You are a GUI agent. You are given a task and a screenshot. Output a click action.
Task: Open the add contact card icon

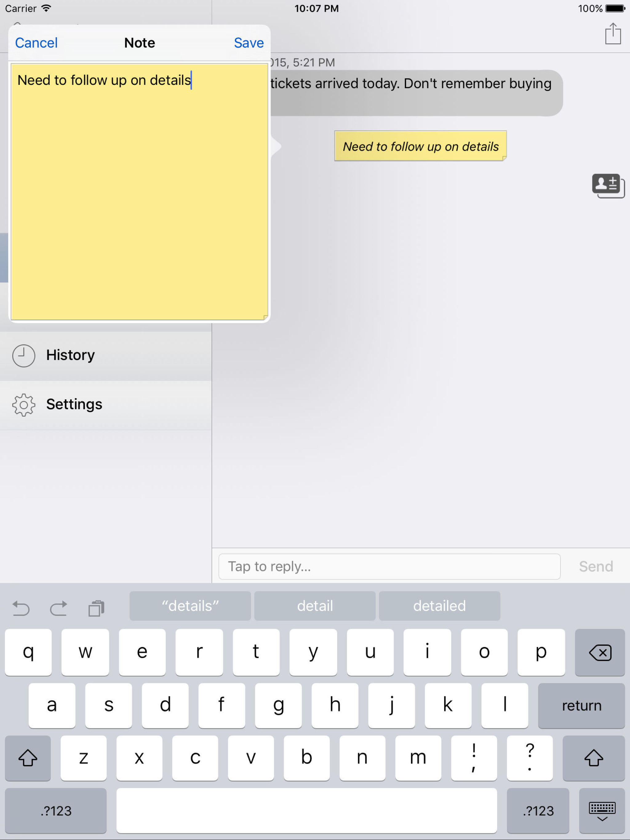click(608, 186)
